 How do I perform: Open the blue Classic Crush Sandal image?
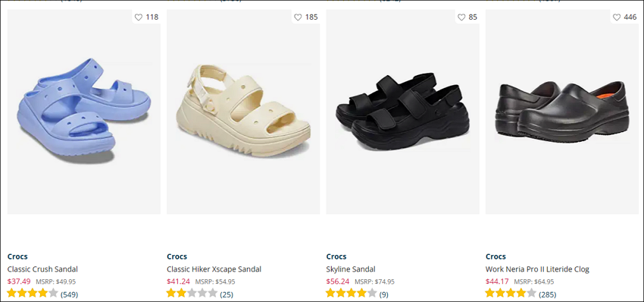(x=84, y=112)
